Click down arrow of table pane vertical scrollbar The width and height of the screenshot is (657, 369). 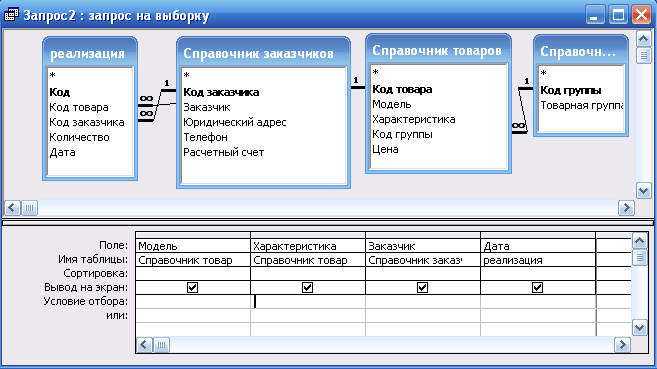coord(644,191)
